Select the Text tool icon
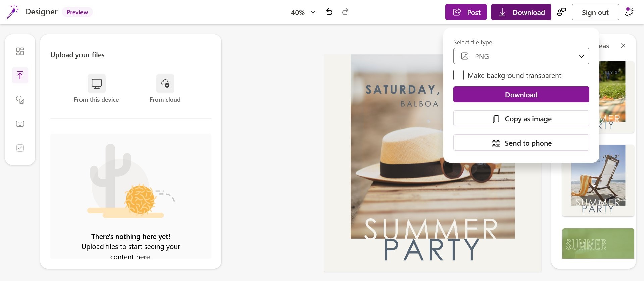Screen dimensions: 644x281 20,124
